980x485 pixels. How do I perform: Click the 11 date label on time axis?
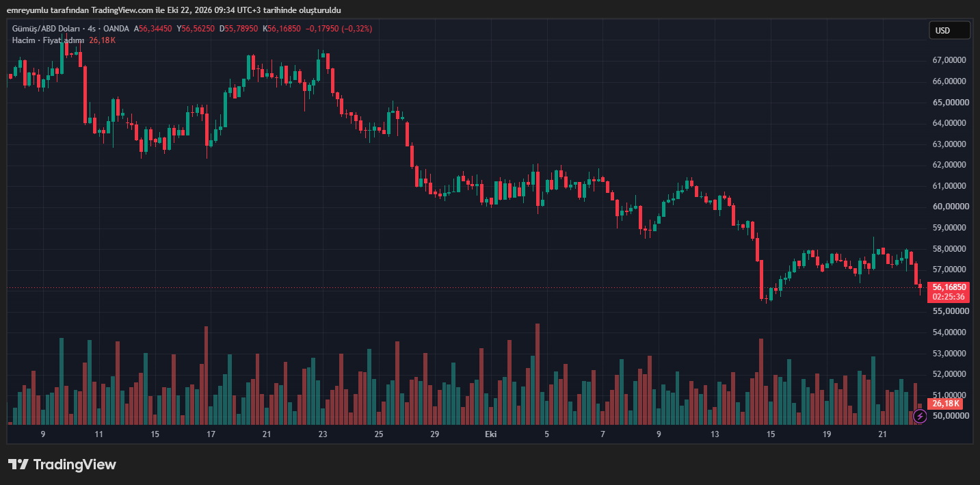tap(99, 434)
